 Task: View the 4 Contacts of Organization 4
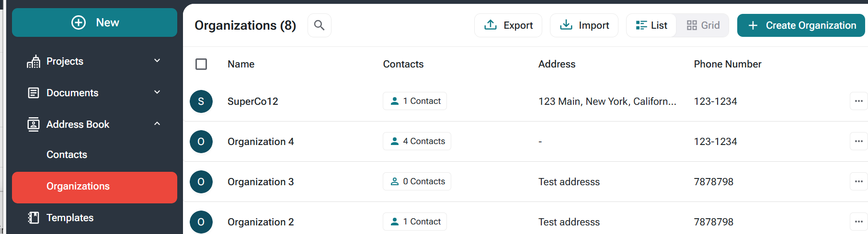(417, 141)
